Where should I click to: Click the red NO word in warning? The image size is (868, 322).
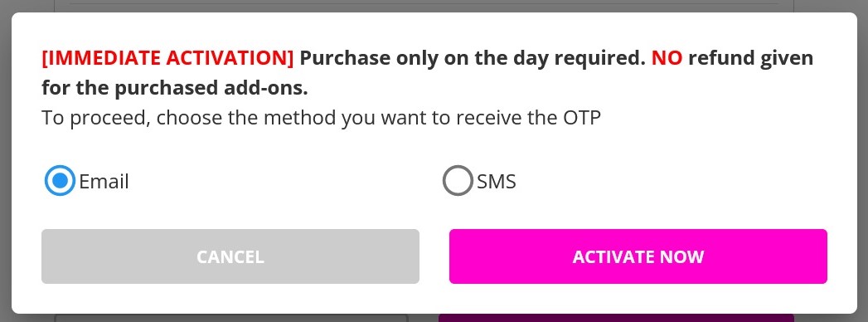[667, 57]
